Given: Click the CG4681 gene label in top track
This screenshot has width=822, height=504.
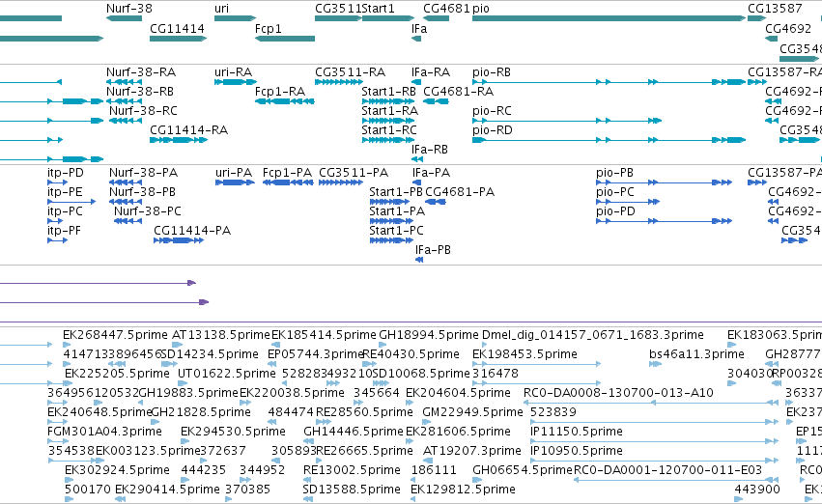Looking at the screenshot, I should 446,9.
